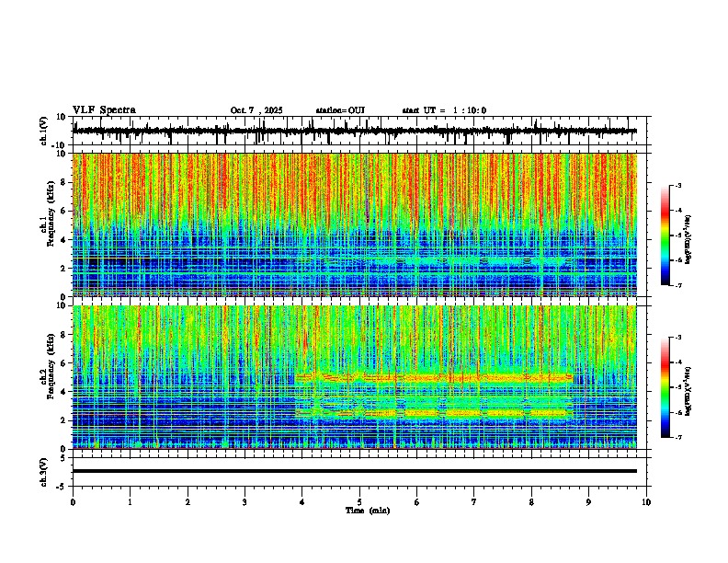
Task: Click the "6" kHz tick of ch.1 spectrogram
Action: (64, 211)
